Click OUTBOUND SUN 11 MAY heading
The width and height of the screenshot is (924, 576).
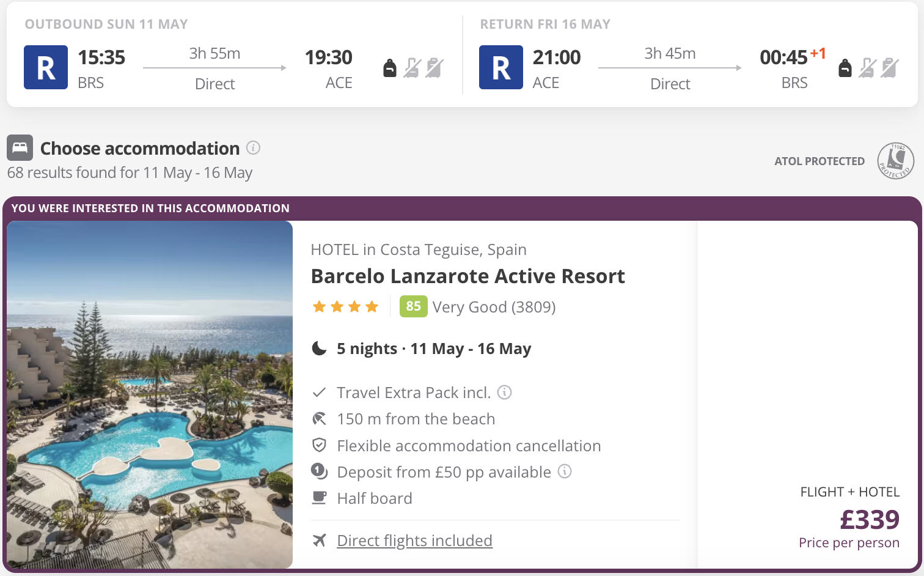coord(106,24)
